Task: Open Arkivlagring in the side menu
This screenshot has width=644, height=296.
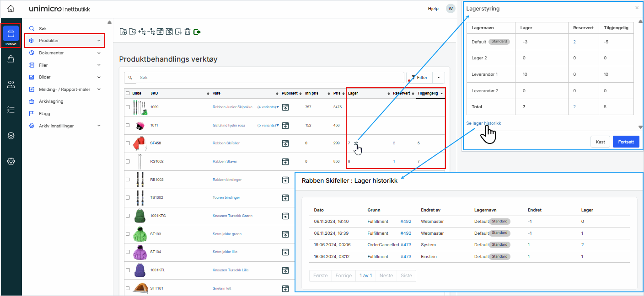Action: 51,101
